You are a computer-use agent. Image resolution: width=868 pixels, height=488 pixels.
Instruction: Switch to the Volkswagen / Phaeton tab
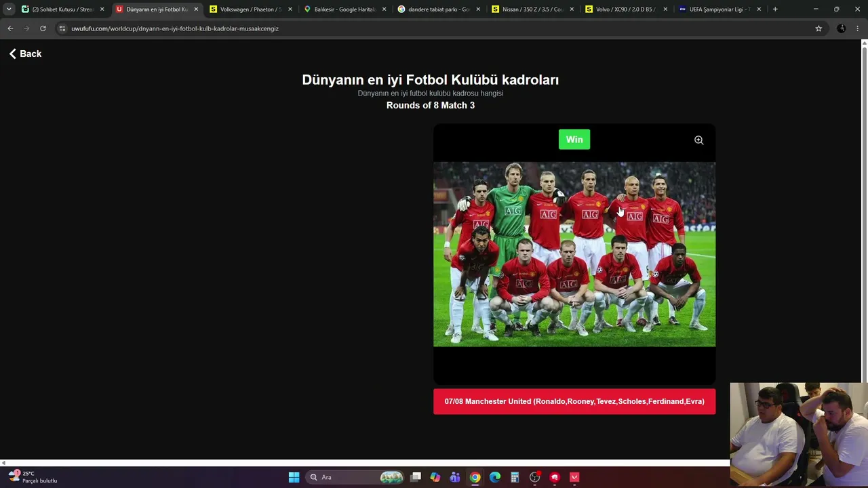click(x=250, y=9)
